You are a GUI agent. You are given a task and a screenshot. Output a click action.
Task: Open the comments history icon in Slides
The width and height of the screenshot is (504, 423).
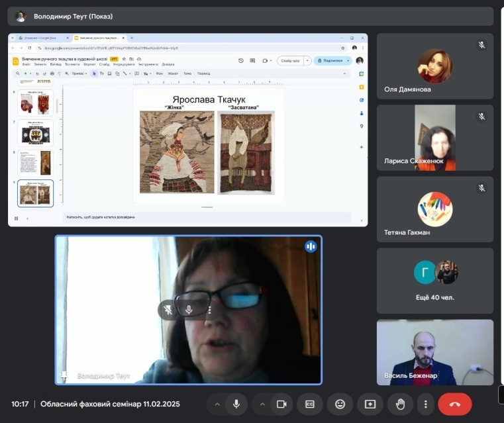point(252,61)
